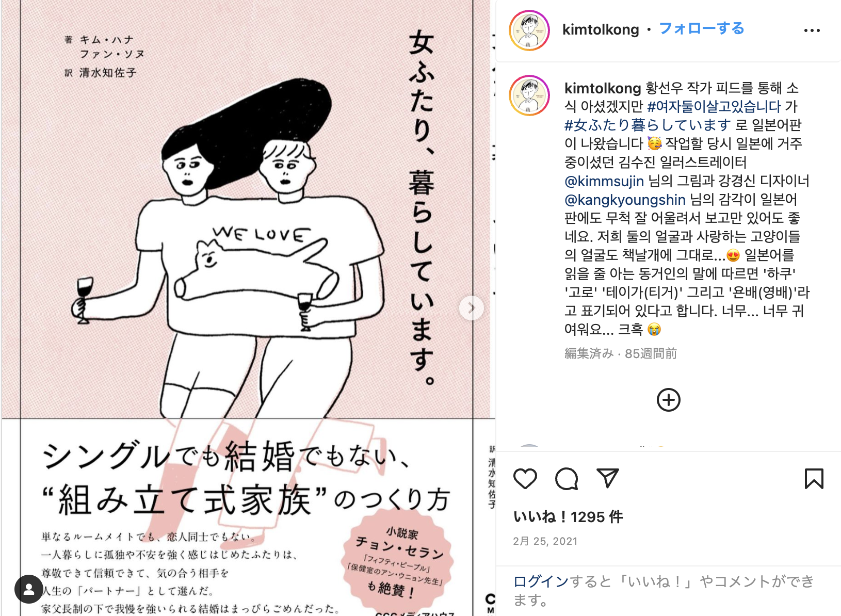Save post with bookmark icon
Screen dimensions: 841x616
click(814, 479)
